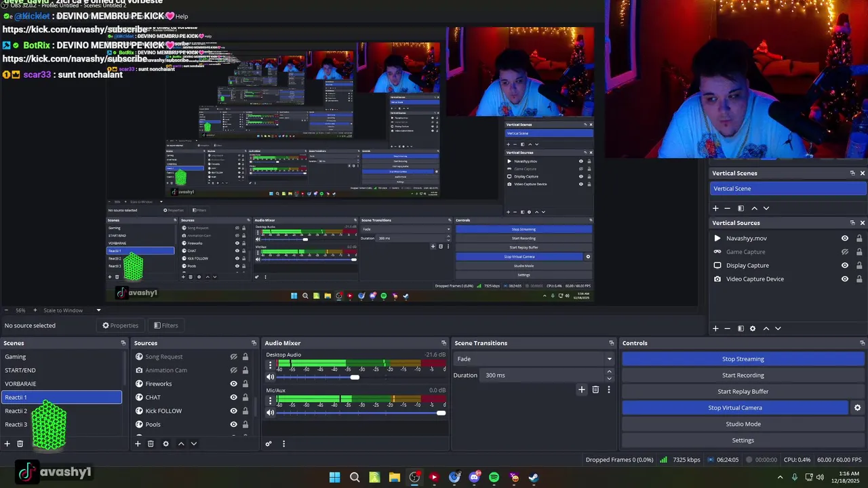Move vertical source up arrow
Image resolution: width=868 pixels, height=488 pixels.
766,329
